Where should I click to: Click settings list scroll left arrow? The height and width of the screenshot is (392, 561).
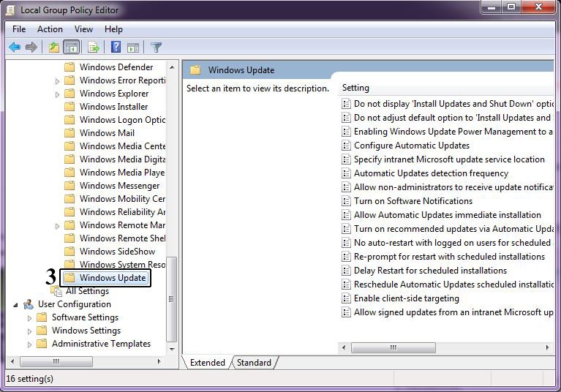(x=344, y=347)
